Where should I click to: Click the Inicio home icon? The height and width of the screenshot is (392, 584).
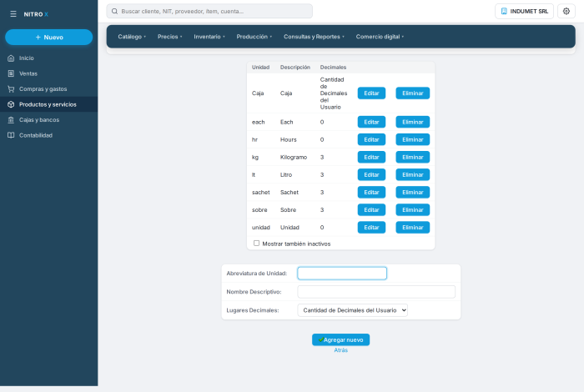click(x=11, y=58)
